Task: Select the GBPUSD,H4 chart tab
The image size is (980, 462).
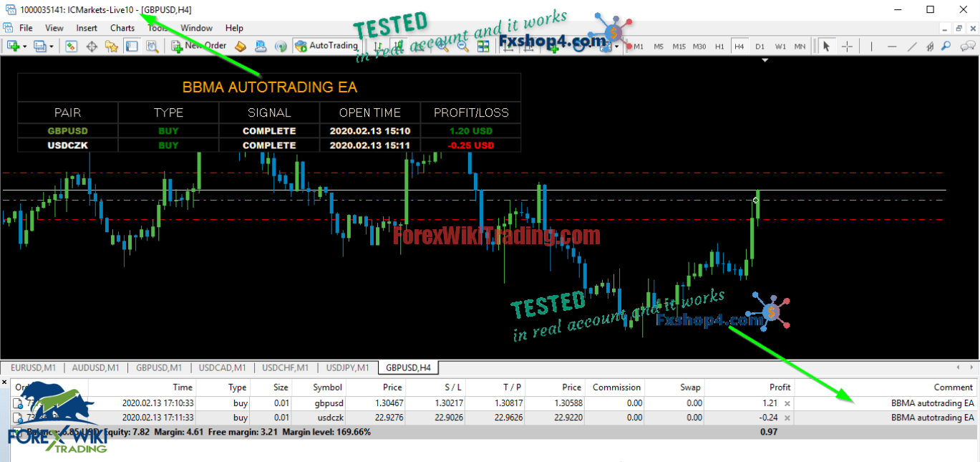Action: coord(409,367)
